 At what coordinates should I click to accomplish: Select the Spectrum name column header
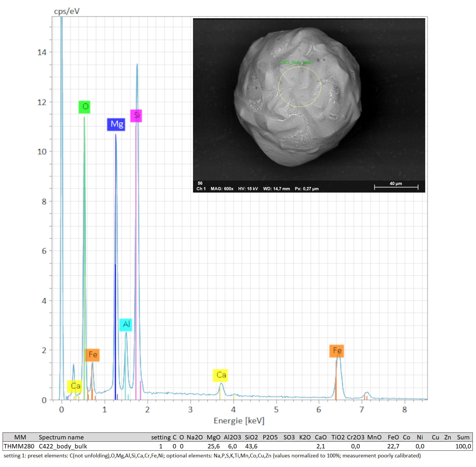pos(61,437)
